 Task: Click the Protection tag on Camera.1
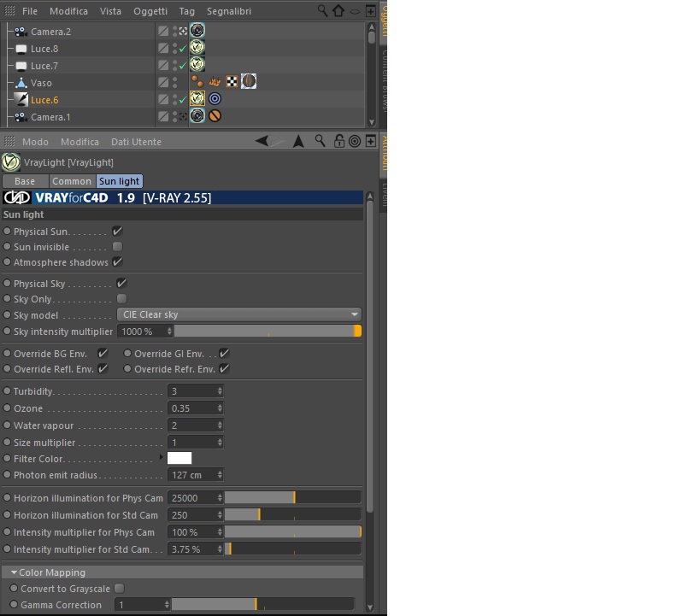[215, 115]
